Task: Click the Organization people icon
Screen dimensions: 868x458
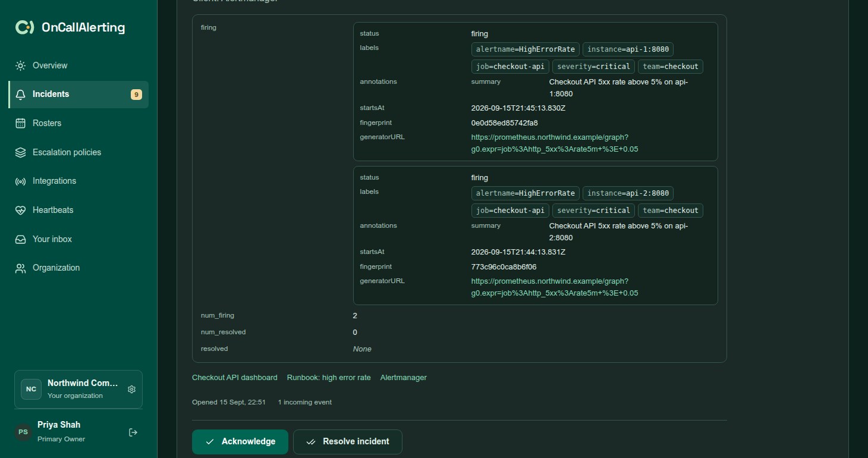Action: (x=21, y=268)
